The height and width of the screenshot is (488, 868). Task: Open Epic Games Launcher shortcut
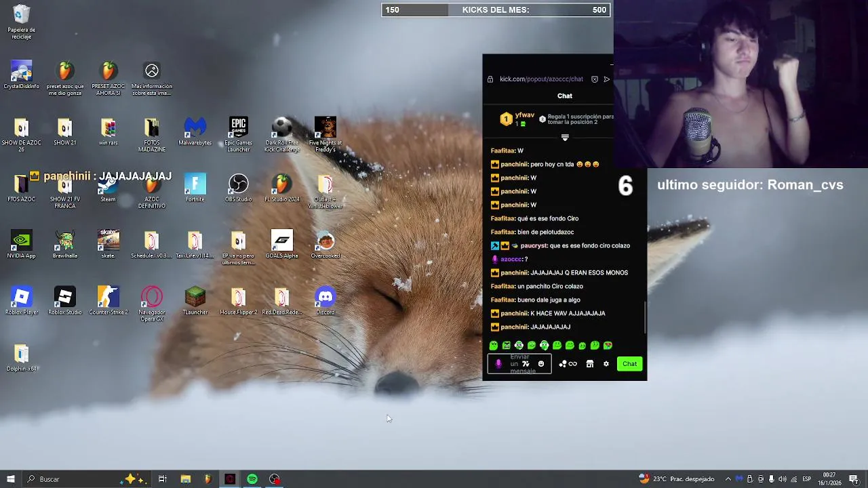coord(238,134)
